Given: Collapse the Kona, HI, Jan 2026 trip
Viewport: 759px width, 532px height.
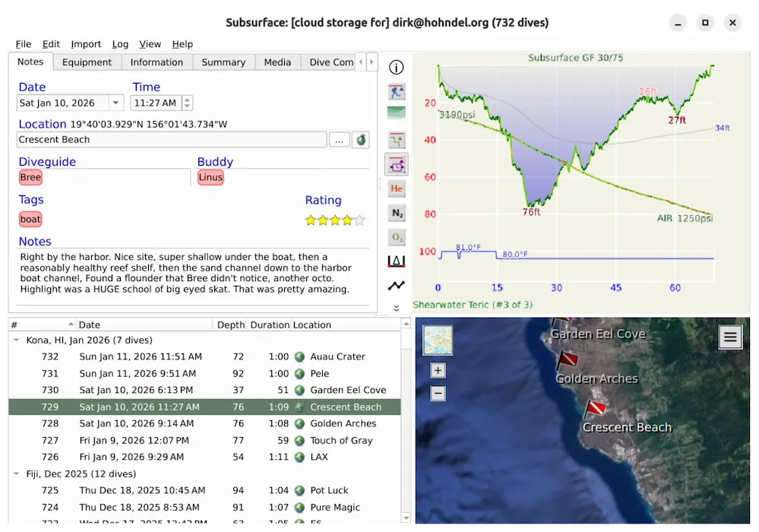Looking at the screenshot, I should [17, 340].
